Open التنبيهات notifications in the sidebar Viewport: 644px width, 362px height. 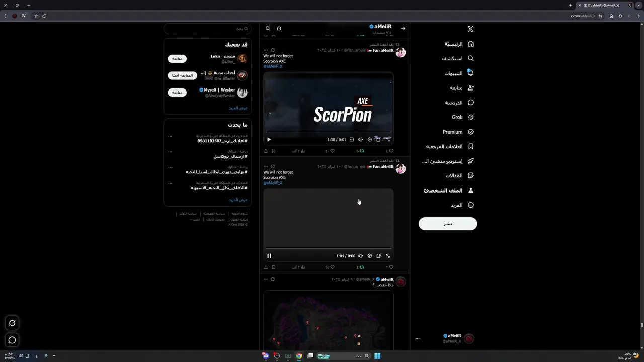[x=459, y=73]
